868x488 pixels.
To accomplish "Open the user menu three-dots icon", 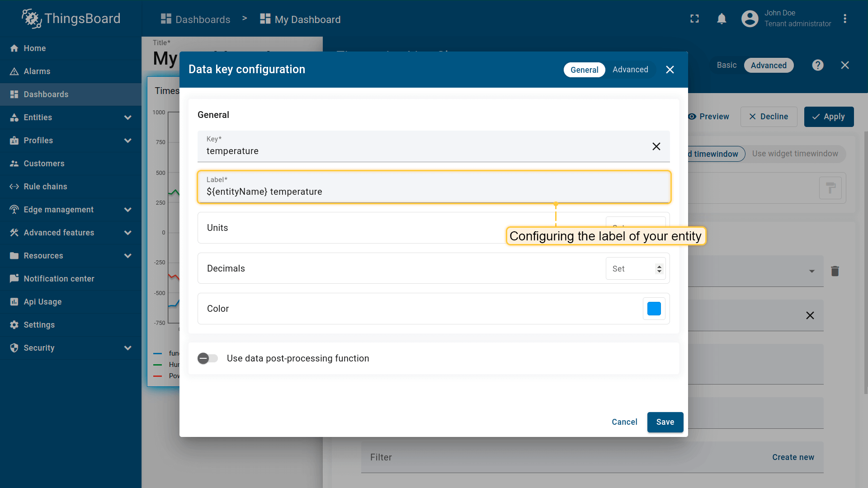I will coord(844,19).
